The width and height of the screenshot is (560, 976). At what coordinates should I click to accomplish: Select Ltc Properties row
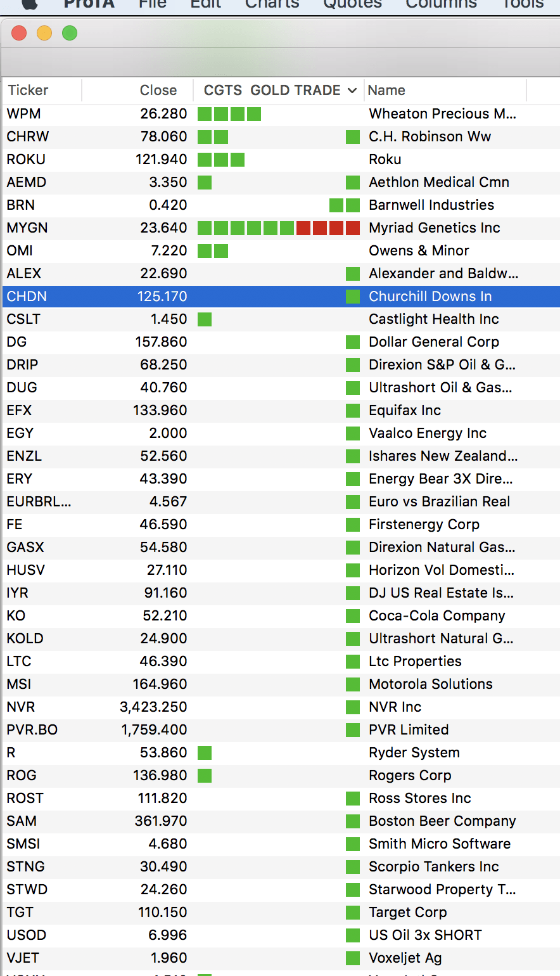click(x=280, y=661)
